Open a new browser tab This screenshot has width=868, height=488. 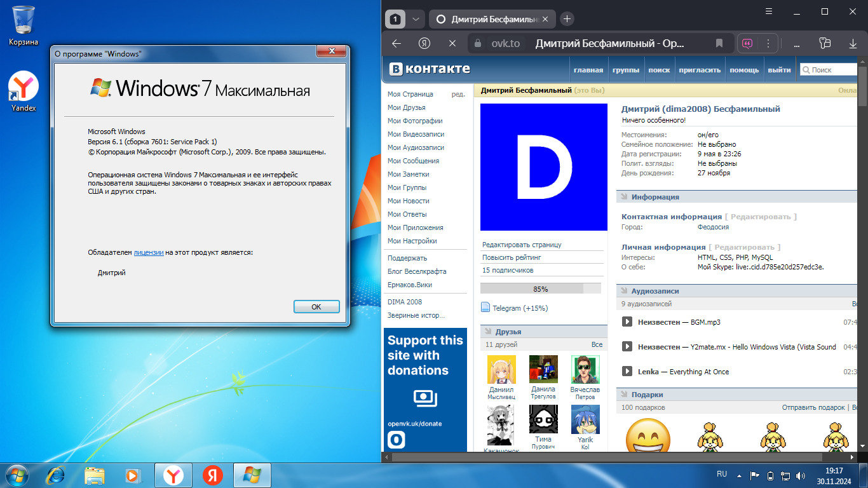(x=567, y=19)
